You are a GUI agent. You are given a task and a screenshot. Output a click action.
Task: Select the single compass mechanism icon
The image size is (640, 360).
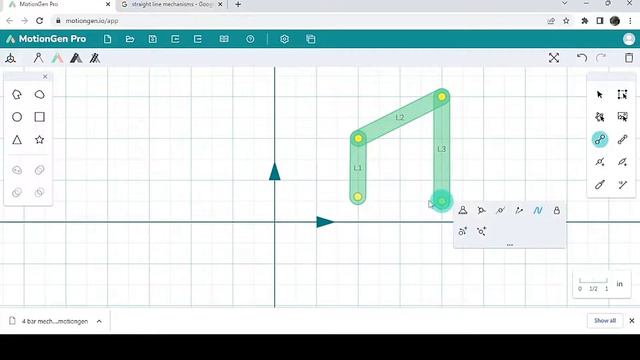tap(38, 58)
